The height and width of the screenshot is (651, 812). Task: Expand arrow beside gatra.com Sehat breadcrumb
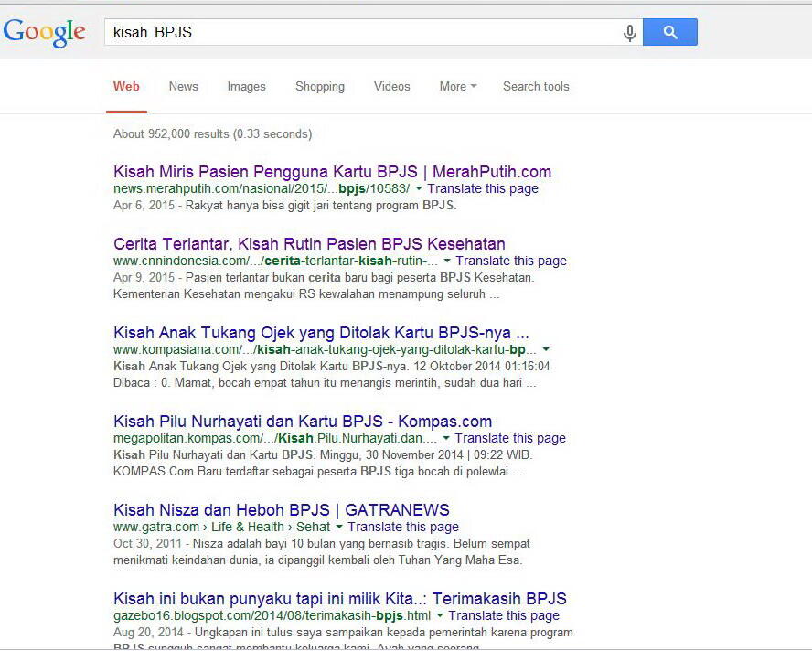[338, 527]
